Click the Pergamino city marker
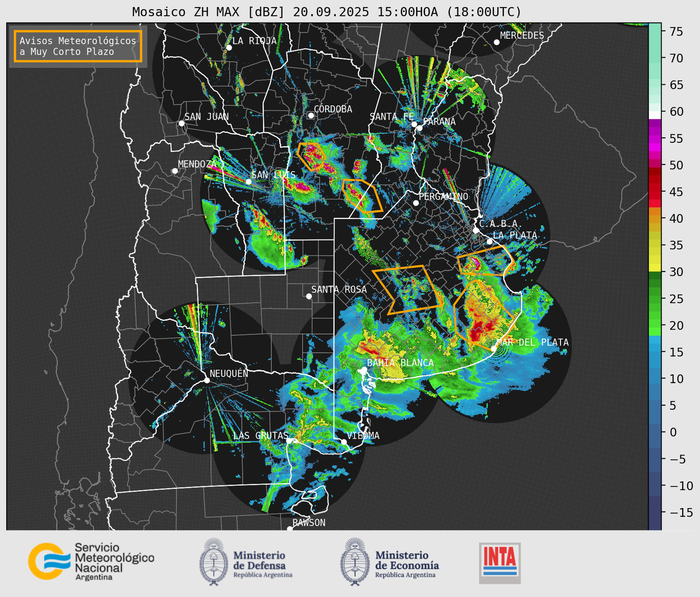The image size is (700, 597). coord(416,203)
